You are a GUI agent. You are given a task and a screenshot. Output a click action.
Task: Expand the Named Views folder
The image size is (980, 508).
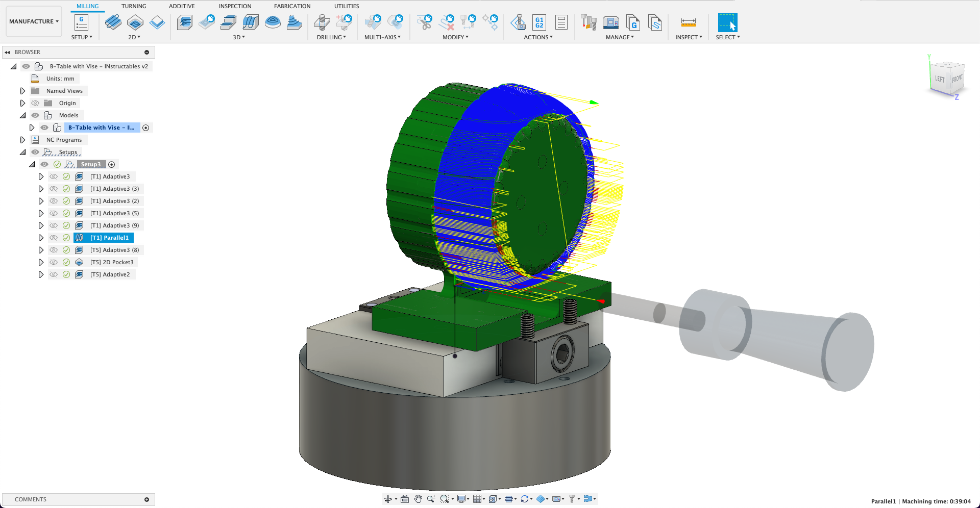(x=22, y=91)
